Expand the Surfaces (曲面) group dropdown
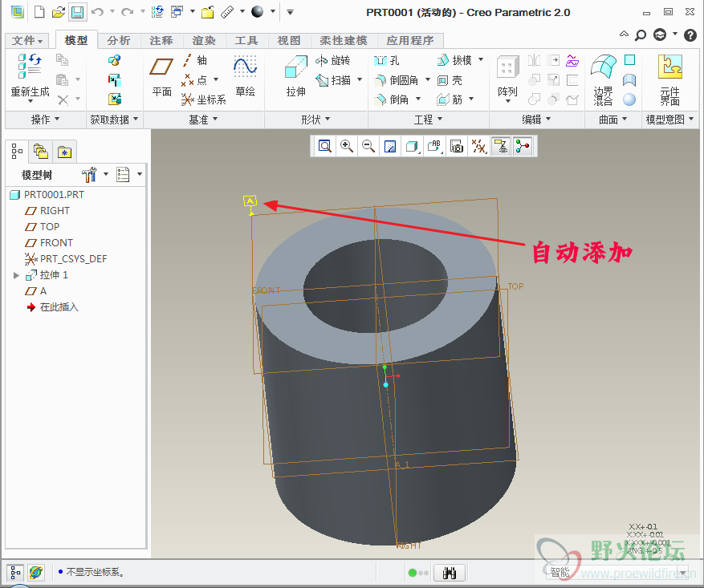Image resolution: width=704 pixels, height=588 pixels. (x=613, y=120)
